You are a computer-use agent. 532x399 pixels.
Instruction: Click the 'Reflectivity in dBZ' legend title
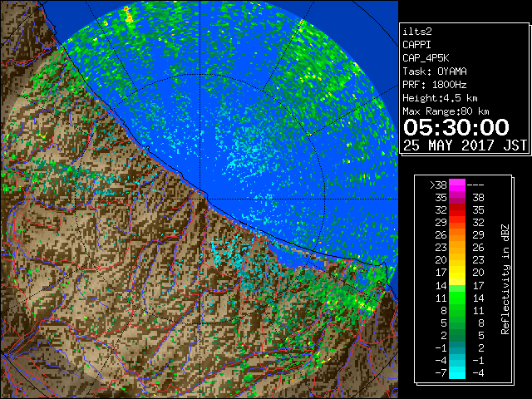[x=505, y=279]
